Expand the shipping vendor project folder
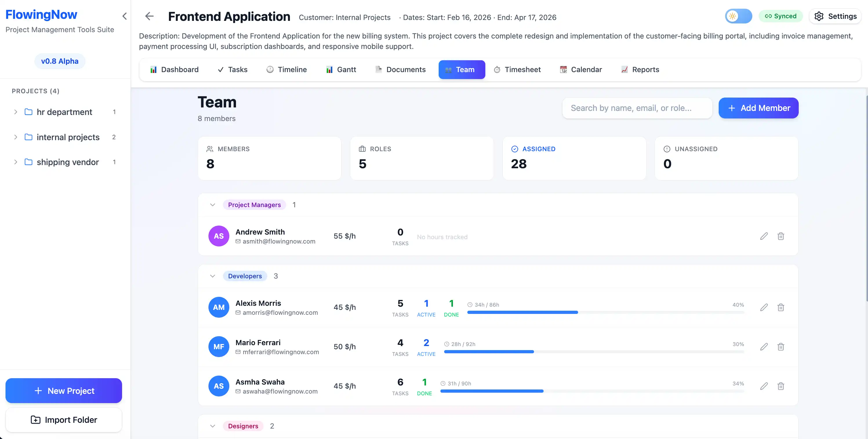Screen dimensions: 868x439 (15, 162)
